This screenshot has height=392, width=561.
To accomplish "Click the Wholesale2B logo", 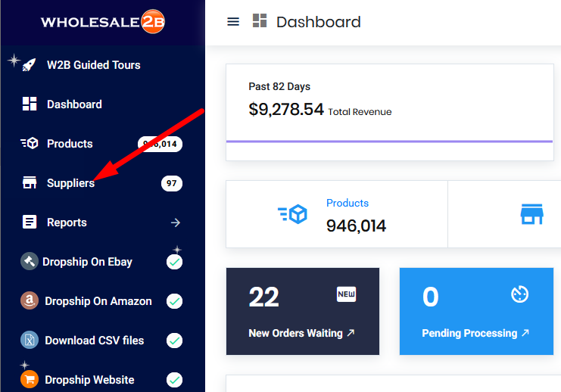I will tap(103, 22).
